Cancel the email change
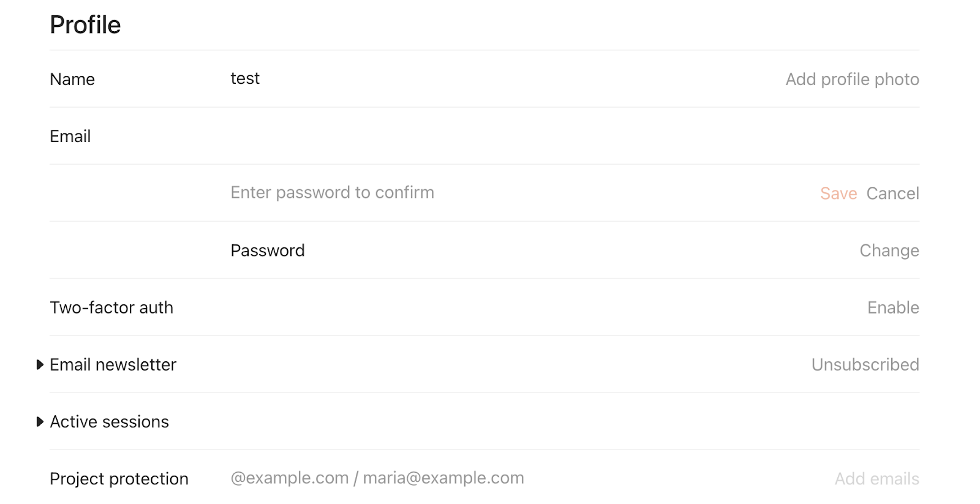The height and width of the screenshot is (504, 980). [892, 194]
